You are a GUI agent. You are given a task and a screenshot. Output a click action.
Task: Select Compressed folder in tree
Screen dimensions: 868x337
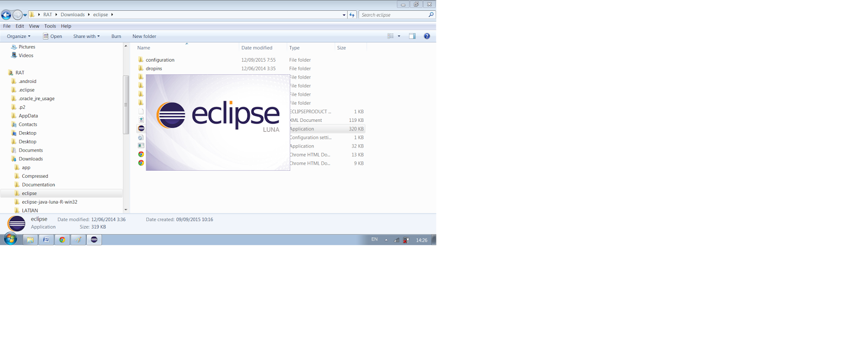[35, 176]
